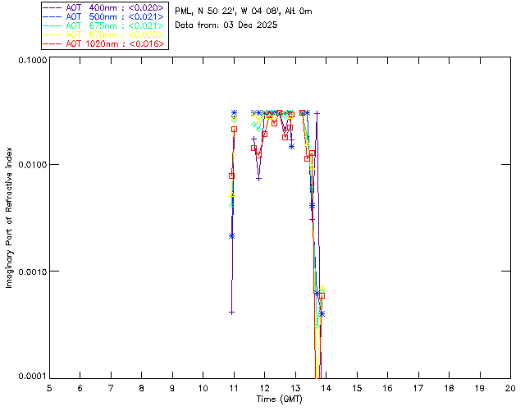Image resolution: width=525 pixels, height=420 pixels.
Task: Click x-axis tick label 18
Action: click(449, 388)
